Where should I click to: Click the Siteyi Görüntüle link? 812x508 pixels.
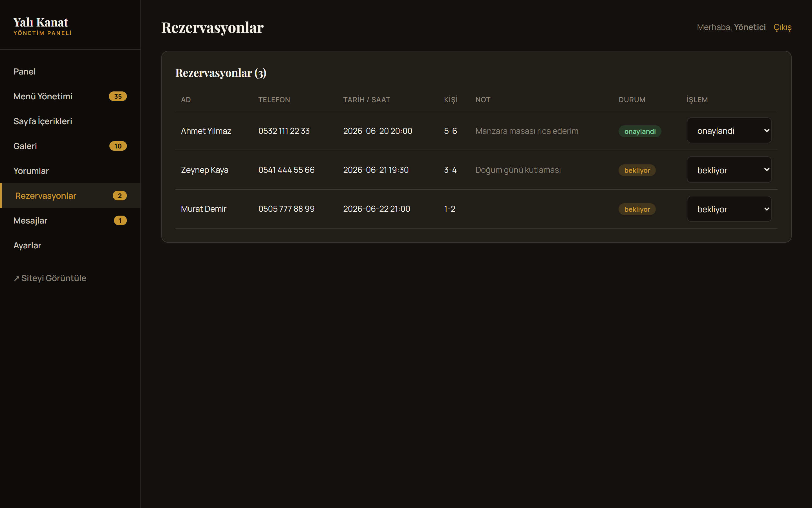50,278
